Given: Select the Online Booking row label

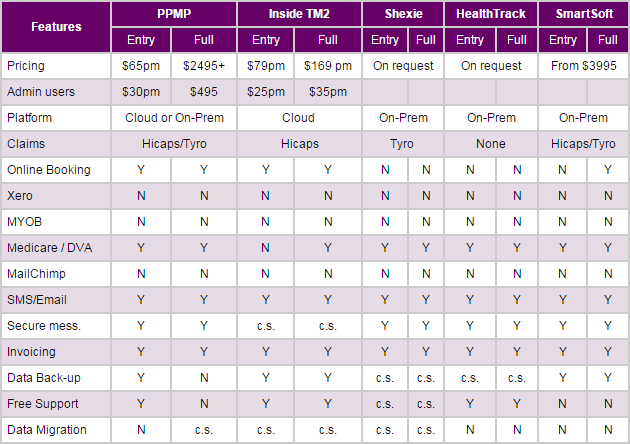Looking at the screenshot, I should 56,170.
